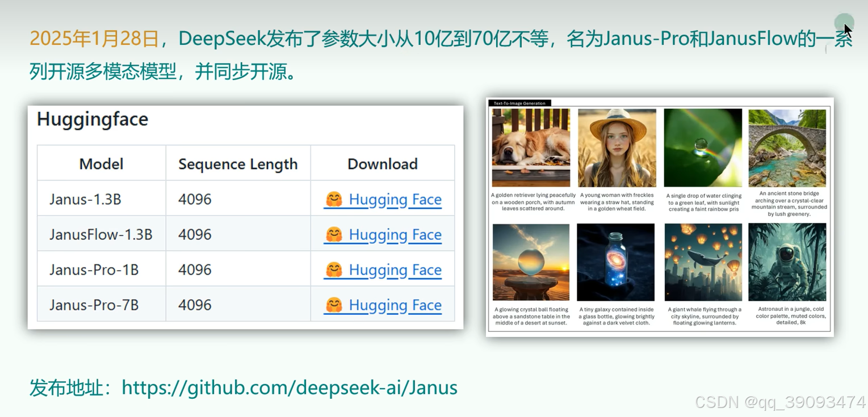868x417 pixels.
Task: Click the ancient stone bridge image
Action: [787, 148]
